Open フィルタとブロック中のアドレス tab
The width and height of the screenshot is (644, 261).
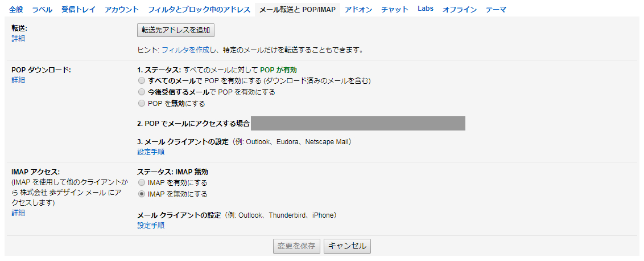pos(199,10)
